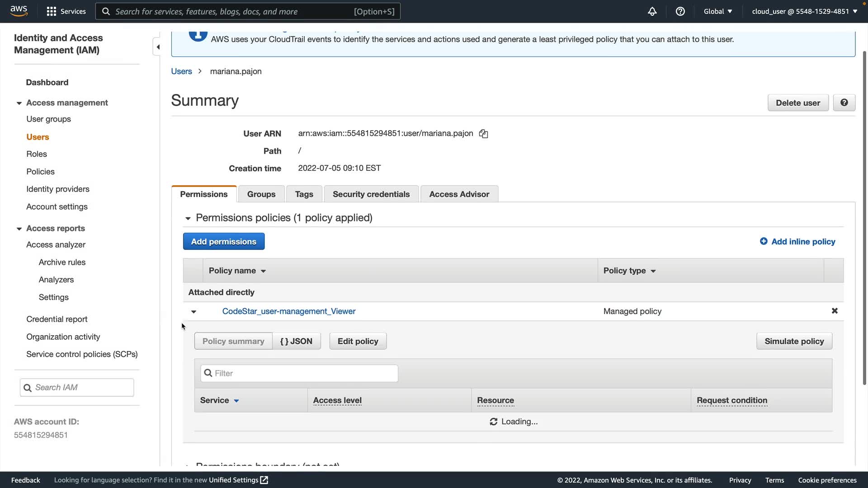Click the help question mark in top bar

coord(680,11)
